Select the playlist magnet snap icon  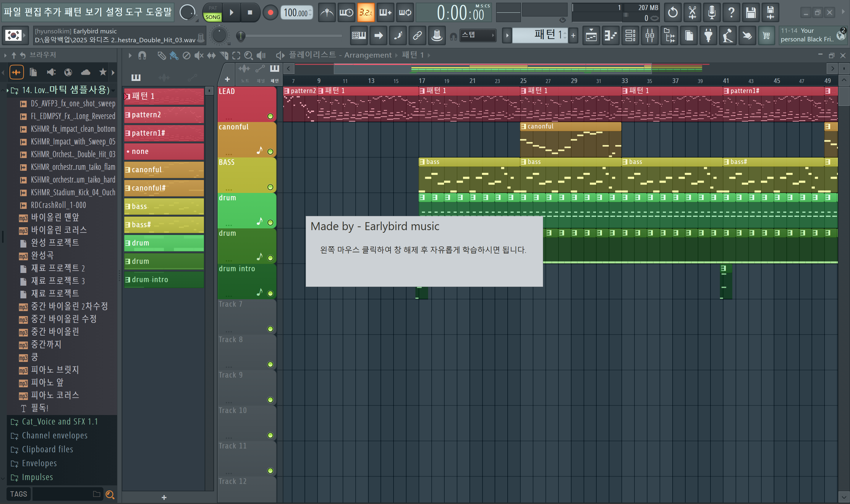click(142, 55)
